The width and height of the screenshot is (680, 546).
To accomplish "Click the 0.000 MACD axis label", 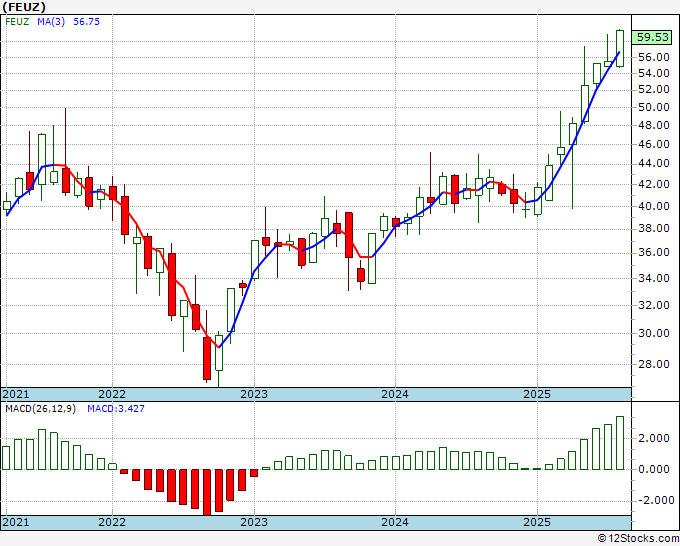I will pos(654,469).
